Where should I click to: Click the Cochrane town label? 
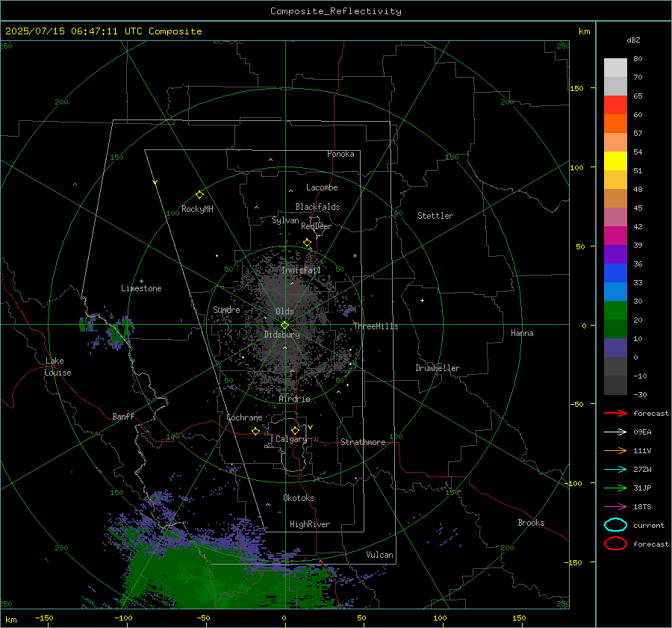pos(244,417)
